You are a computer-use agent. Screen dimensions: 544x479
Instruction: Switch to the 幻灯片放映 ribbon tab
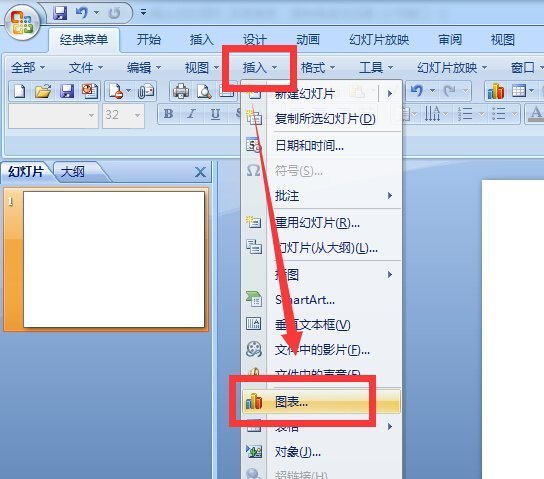pos(379,40)
